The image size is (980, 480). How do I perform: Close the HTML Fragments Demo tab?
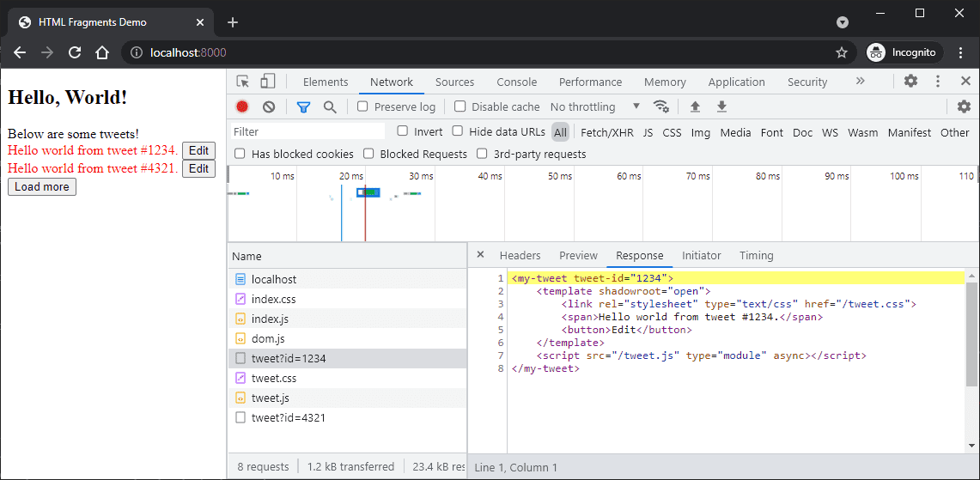200,22
